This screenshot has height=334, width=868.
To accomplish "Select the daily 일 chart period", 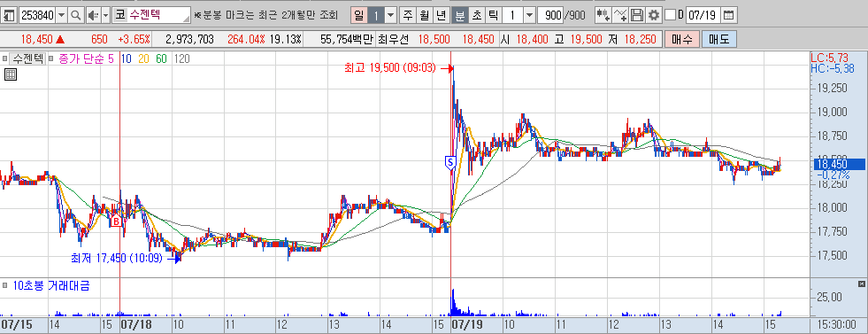I will (x=359, y=15).
